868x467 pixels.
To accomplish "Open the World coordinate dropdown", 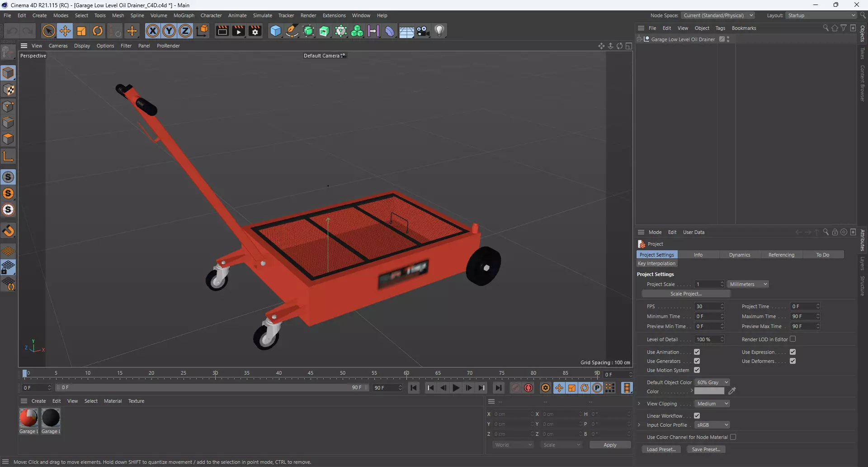I will click(x=513, y=445).
